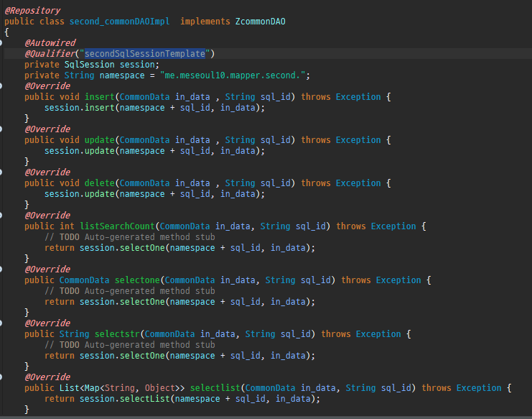
Task: Collapse the listSearchCount method fold marker
Action: point(1,216)
